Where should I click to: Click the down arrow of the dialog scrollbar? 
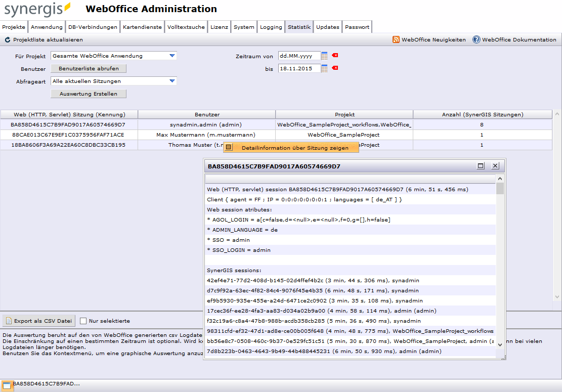tap(499, 345)
